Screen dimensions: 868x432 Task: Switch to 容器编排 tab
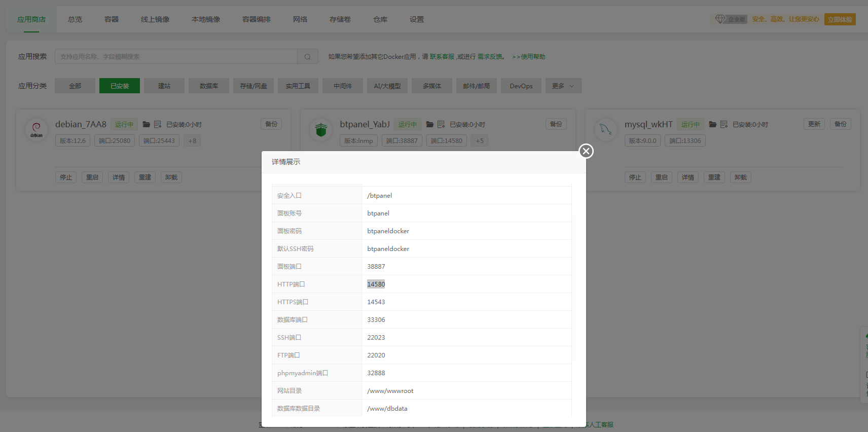[257, 19]
